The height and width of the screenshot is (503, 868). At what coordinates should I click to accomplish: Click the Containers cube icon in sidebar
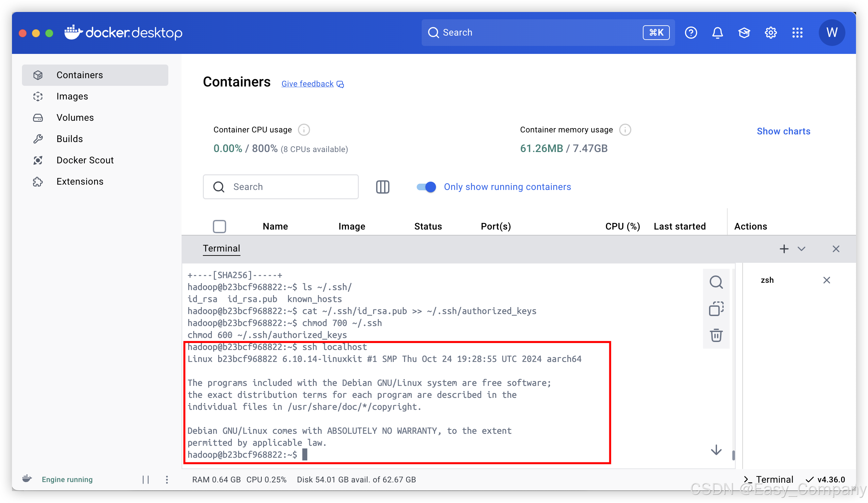click(x=38, y=75)
